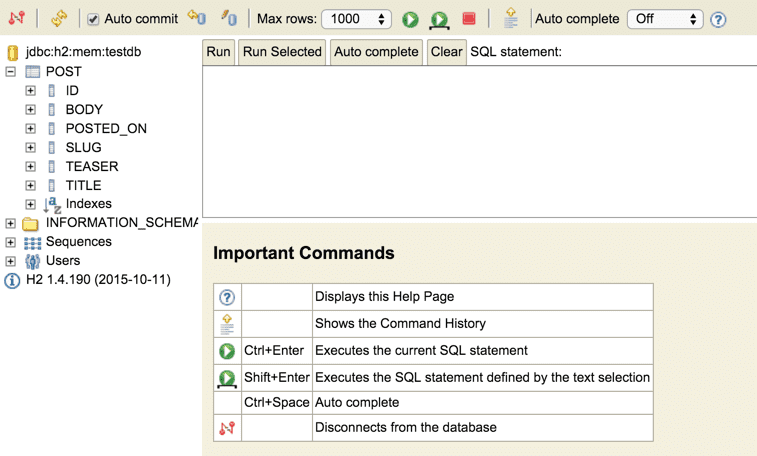The width and height of the screenshot is (757, 456).
Task: Expand the POSTED_ON column node
Action: 31,129
